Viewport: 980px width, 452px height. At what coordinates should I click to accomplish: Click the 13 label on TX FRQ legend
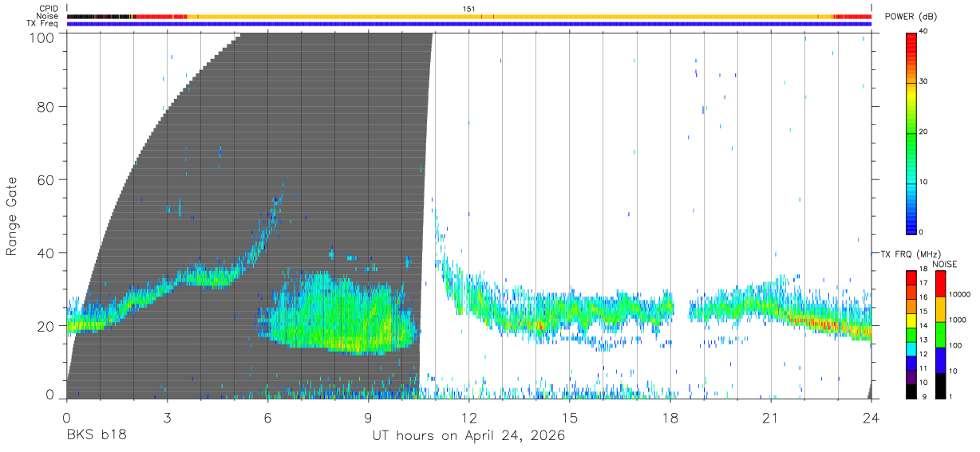coord(923,340)
